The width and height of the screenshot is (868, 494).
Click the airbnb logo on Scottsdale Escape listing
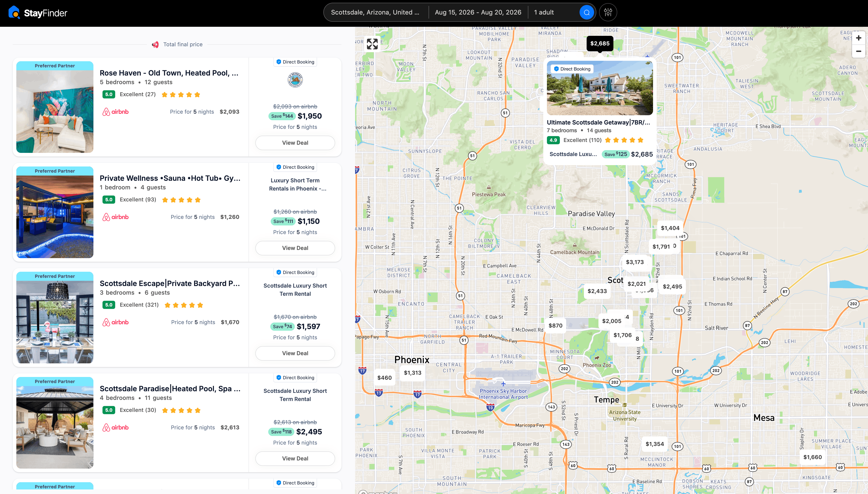coord(115,322)
